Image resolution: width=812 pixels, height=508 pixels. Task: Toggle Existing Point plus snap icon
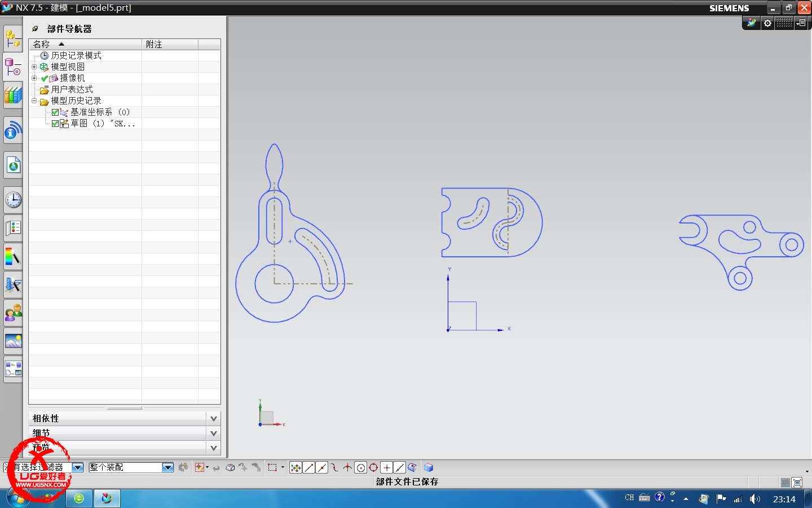(386, 467)
